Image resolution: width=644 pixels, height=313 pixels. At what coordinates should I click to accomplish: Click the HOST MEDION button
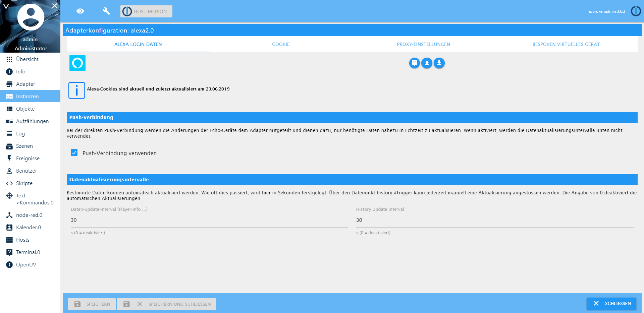(x=146, y=11)
